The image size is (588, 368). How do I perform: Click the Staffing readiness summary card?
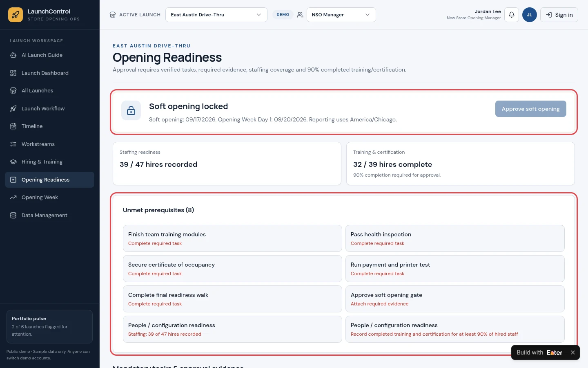pyautogui.click(x=227, y=164)
